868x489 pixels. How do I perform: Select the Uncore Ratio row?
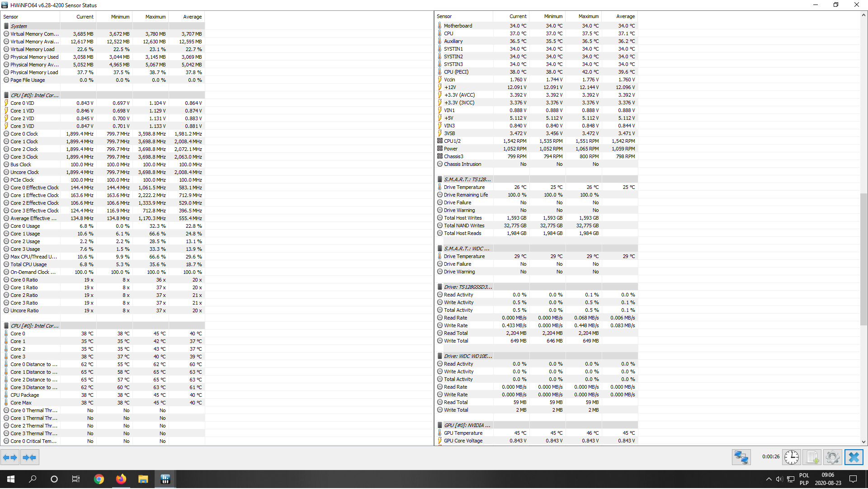(x=103, y=310)
